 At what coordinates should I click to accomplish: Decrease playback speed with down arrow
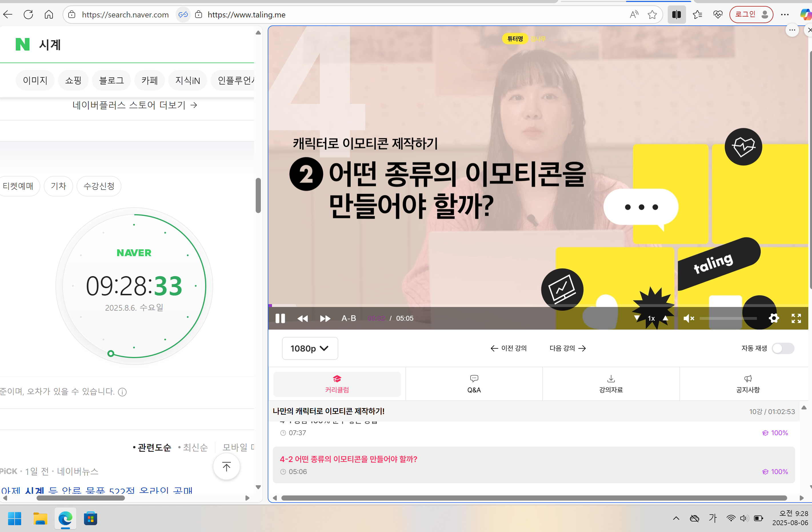pos(637,318)
